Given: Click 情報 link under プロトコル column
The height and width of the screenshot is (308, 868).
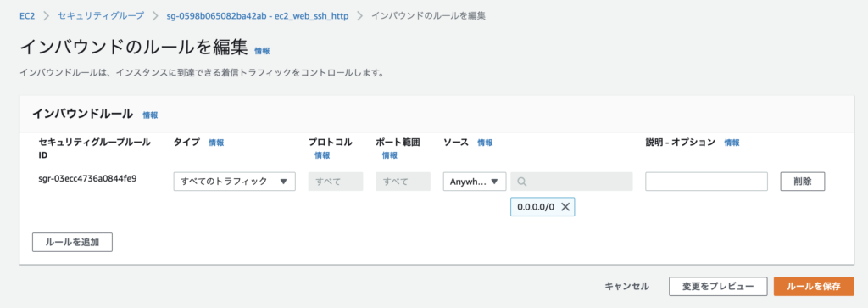Looking at the screenshot, I should (322, 155).
